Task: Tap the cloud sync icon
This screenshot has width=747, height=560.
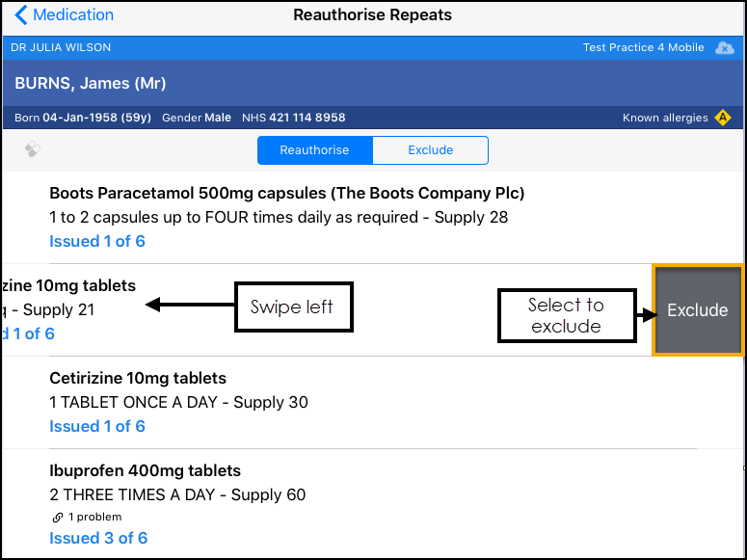Action: [x=724, y=47]
